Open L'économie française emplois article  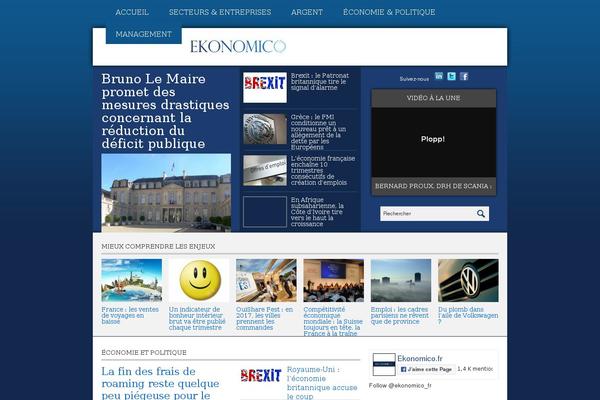323,170
